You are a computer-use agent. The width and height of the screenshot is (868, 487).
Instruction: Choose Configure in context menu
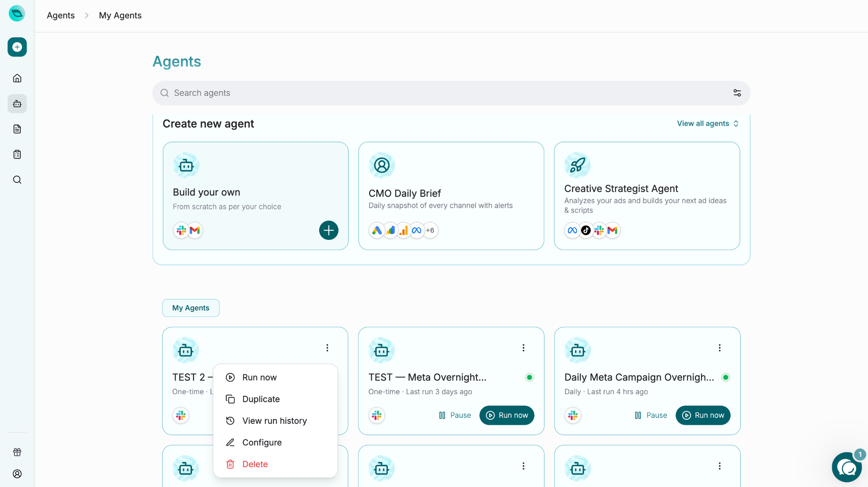pyautogui.click(x=275, y=442)
